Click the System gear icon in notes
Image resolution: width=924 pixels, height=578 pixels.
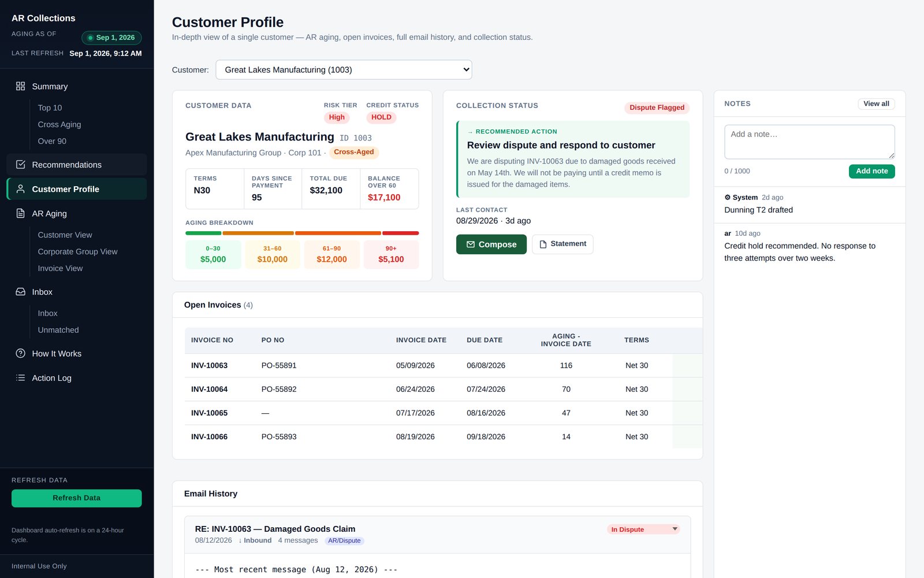728,197
